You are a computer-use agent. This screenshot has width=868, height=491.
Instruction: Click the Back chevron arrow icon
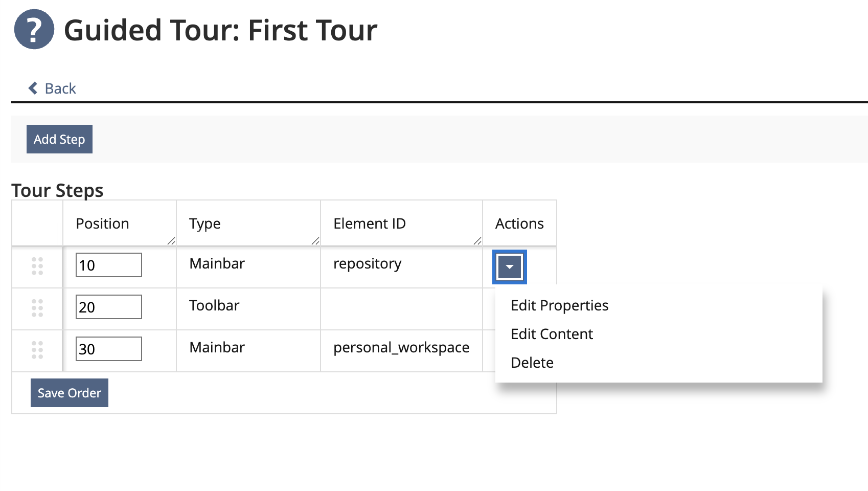coord(33,88)
